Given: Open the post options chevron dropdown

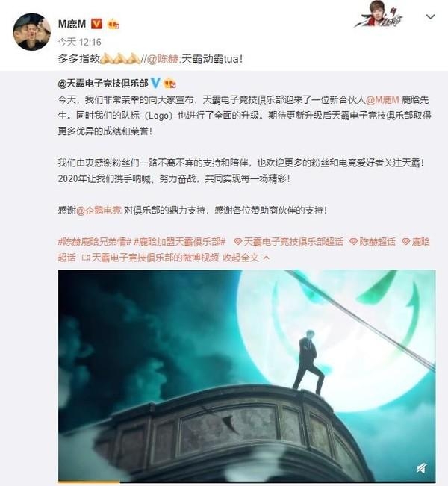Looking at the screenshot, I should tap(430, 16).
